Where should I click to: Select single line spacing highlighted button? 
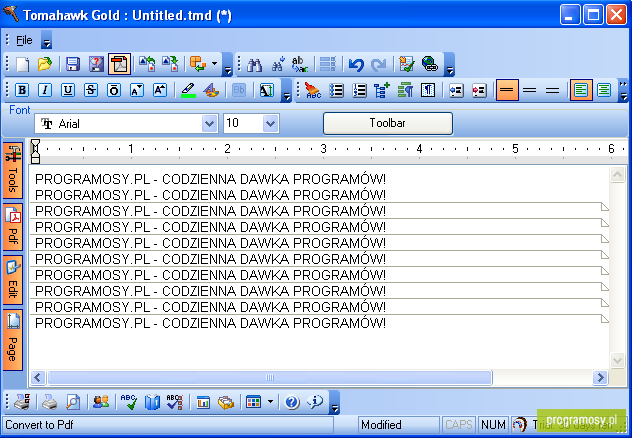pos(507,90)
